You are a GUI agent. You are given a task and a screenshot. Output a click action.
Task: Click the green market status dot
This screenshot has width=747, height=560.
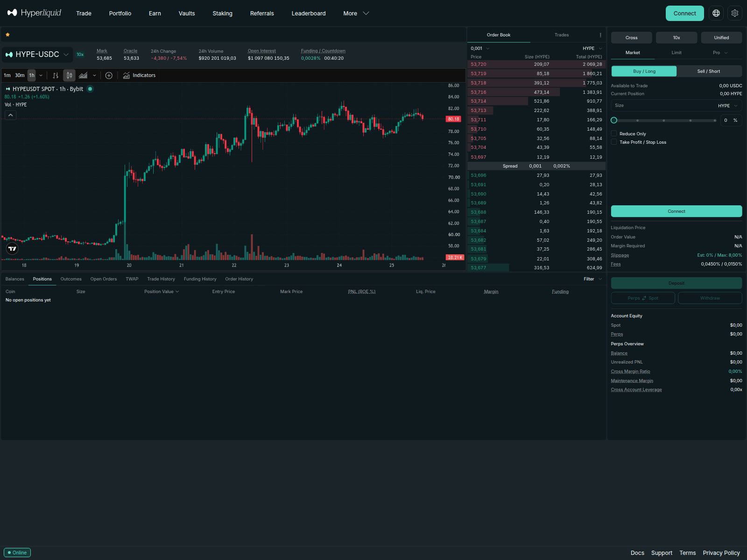point(90,89)
